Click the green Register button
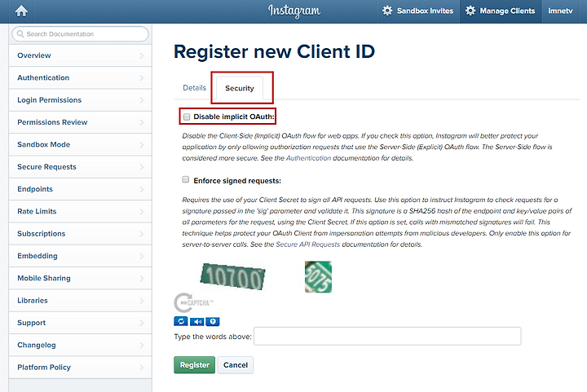This screenshot has height=392, width=587. [194, 364]
